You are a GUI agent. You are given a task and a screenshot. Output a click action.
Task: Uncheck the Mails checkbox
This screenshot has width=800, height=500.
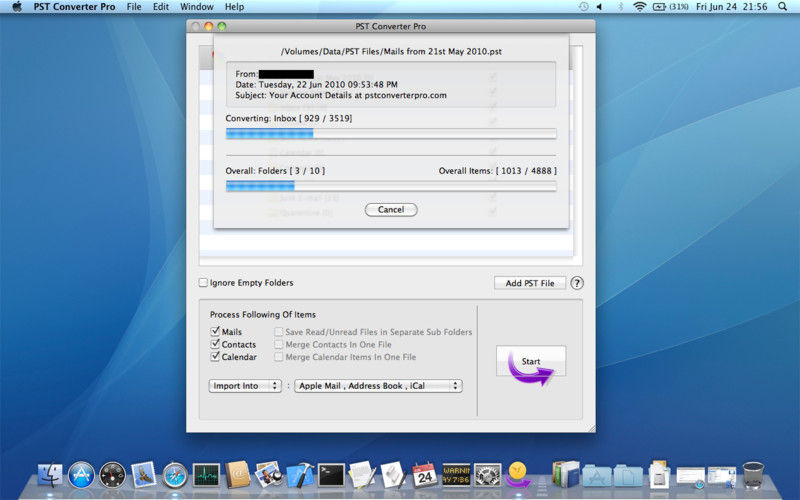click(215, 331)
